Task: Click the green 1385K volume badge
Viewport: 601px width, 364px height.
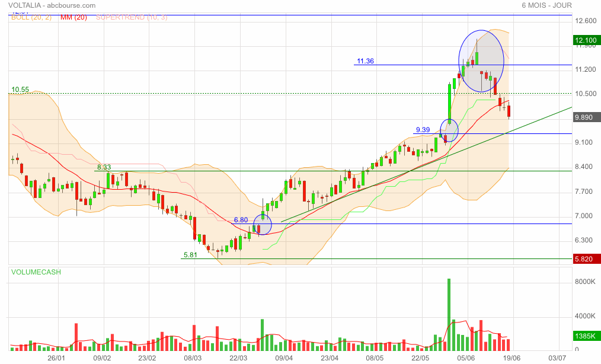Action: tap(586, 336)
